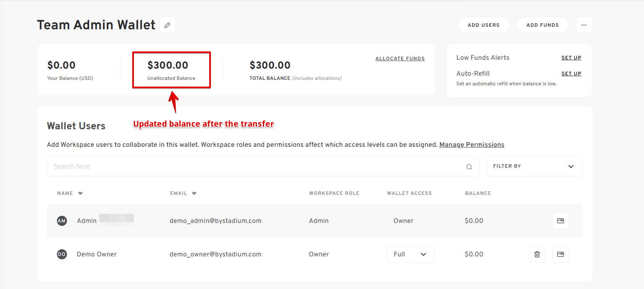Open the three-dot more options menu
The width and height of the screenshot is (644, 289).
[584, 25]
